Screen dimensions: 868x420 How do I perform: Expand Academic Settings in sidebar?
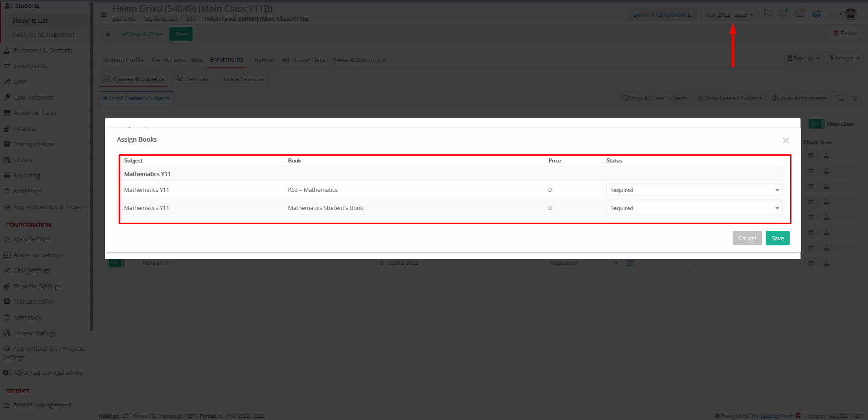pos(38,255)
